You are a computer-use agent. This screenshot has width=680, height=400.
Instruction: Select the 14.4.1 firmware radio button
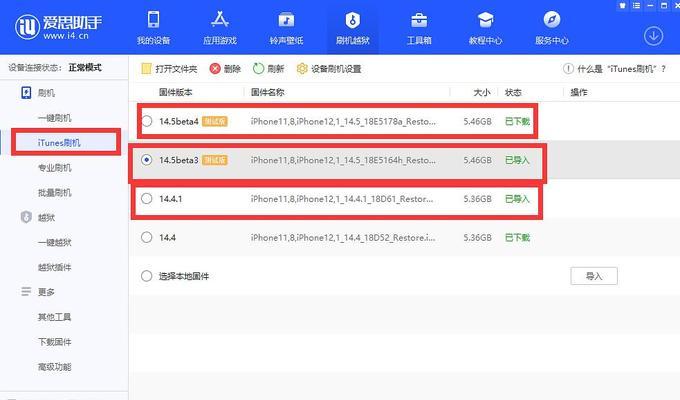[147, 198]
